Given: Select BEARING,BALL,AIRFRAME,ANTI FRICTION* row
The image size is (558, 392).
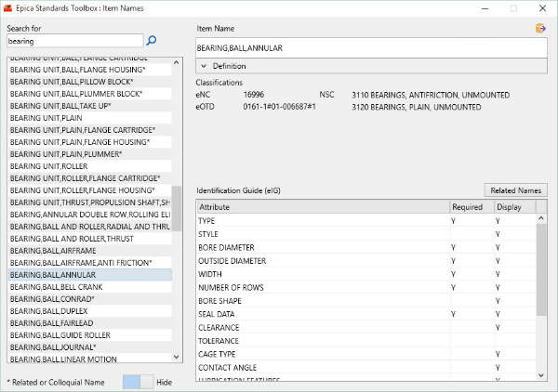Looking at the screenshot, I should (89, 263).
